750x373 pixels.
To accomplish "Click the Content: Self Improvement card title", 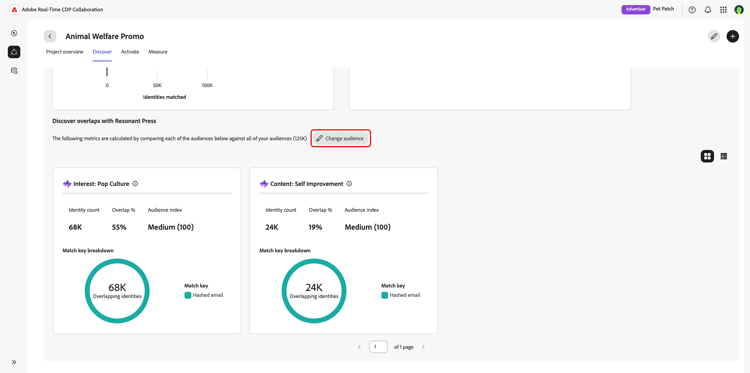I will click(x=307, y=184).
